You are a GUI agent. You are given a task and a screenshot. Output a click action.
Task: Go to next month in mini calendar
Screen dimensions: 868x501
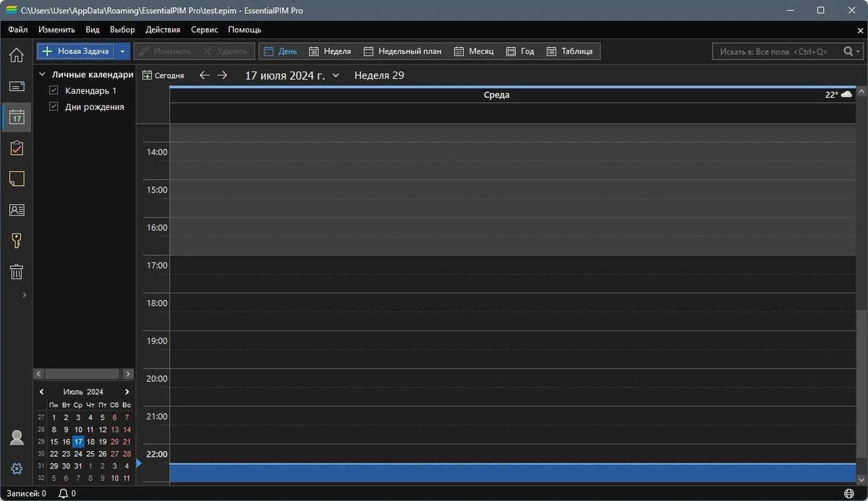click(127, 392)
